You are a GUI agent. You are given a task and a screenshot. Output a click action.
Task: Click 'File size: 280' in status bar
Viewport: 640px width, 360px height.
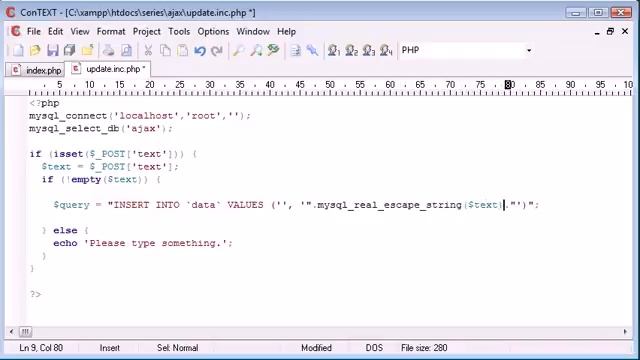click(x=424, y=348)
